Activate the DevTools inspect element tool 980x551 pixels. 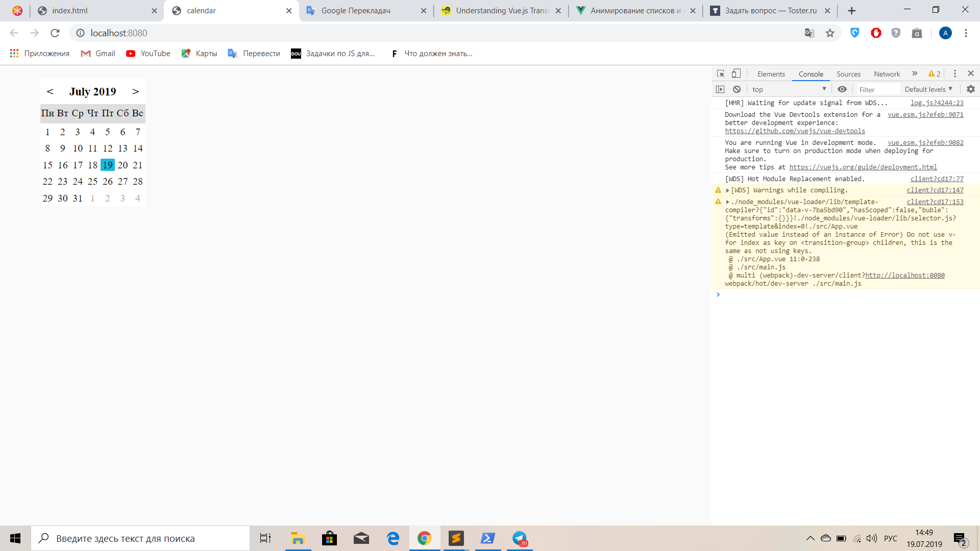(x=721, y=74)
